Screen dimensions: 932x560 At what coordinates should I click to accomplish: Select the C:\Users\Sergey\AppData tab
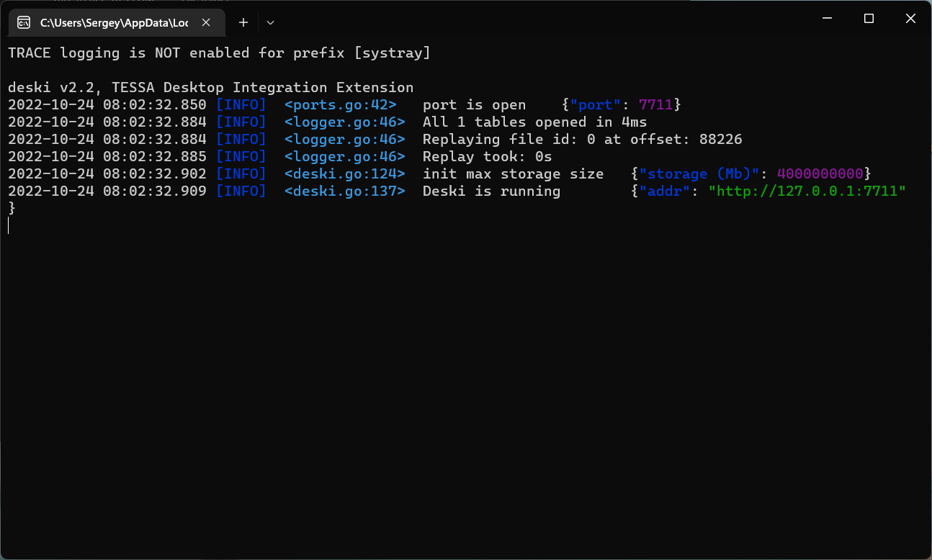pyautogui.click(x=114, y=23)
